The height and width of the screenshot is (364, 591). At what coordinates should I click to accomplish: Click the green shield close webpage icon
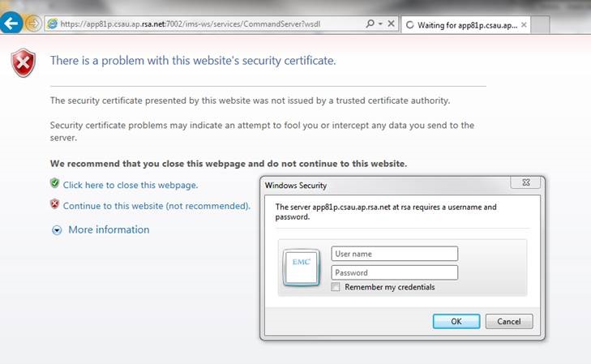coord(54,184)
